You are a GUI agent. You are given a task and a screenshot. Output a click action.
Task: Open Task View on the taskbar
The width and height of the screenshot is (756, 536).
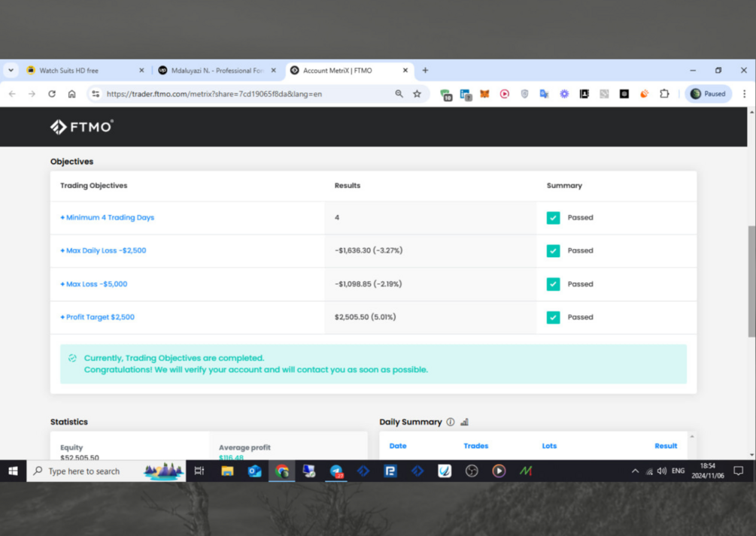tap(199, 471)
